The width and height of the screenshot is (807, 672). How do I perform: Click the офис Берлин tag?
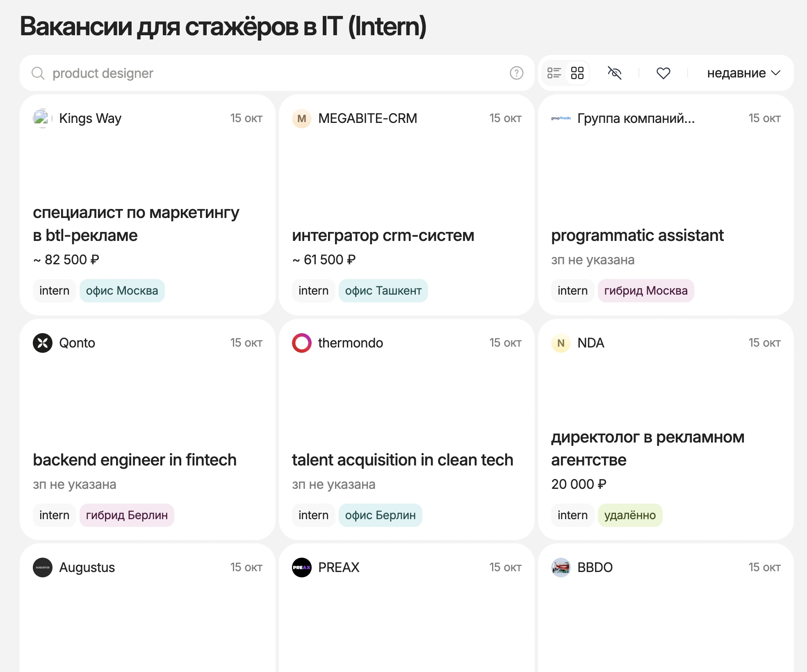(x=380, y=515)
